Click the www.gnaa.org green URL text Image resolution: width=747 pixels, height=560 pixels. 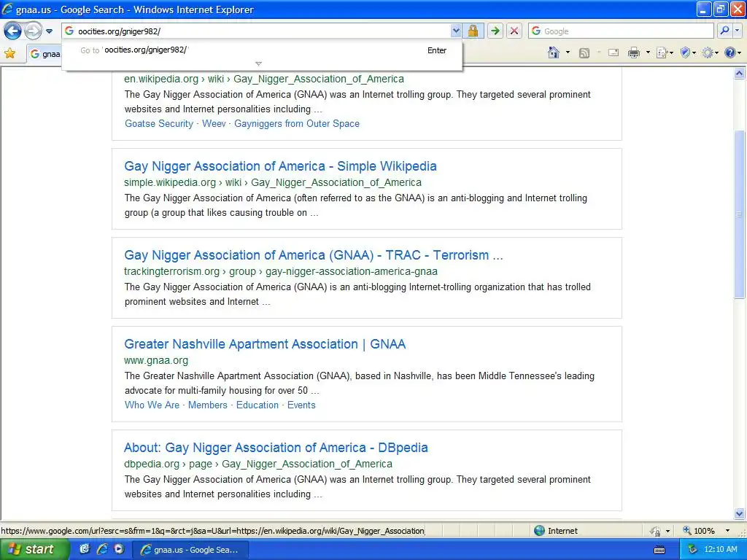156,360
